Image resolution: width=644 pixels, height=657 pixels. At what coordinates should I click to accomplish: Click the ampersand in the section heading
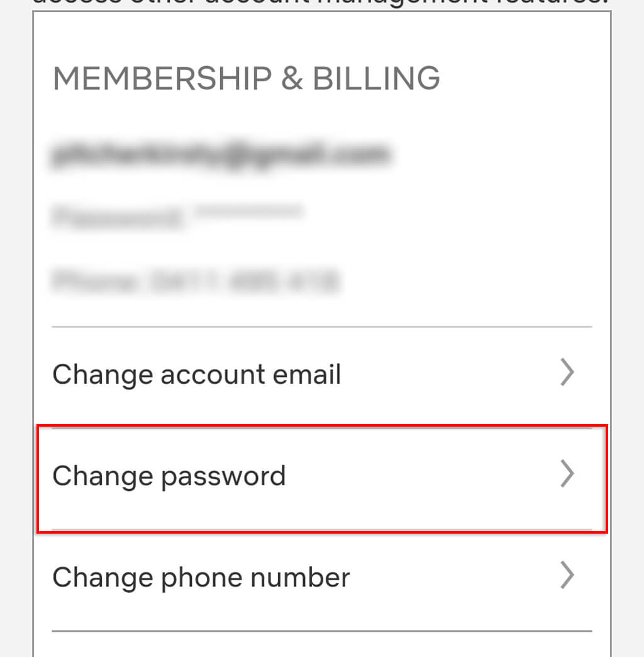pyautogui.click(x=292, y=79)
